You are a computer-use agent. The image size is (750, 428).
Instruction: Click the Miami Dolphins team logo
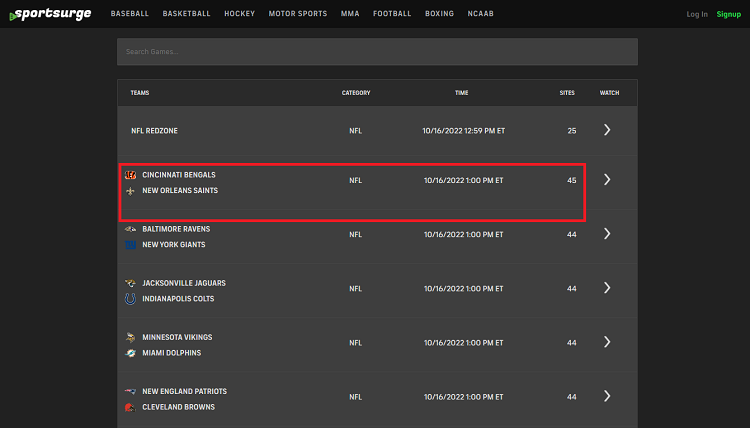(130, 353)
